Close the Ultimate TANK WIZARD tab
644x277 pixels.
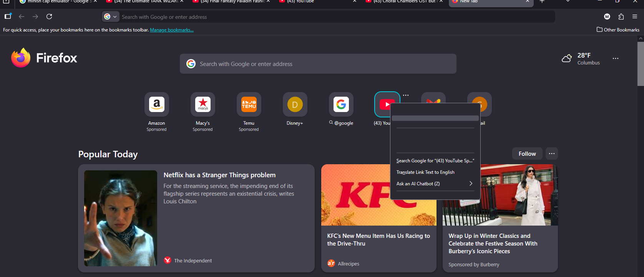click(182, 2)
